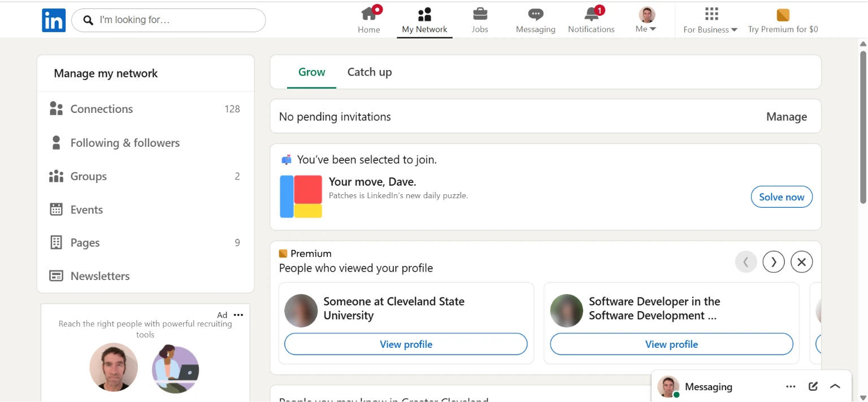Image resolution: width=868 pixels, height=402 pixels.
Task: Expand the Messaging overlay chevron
Action: click(835, 387)
